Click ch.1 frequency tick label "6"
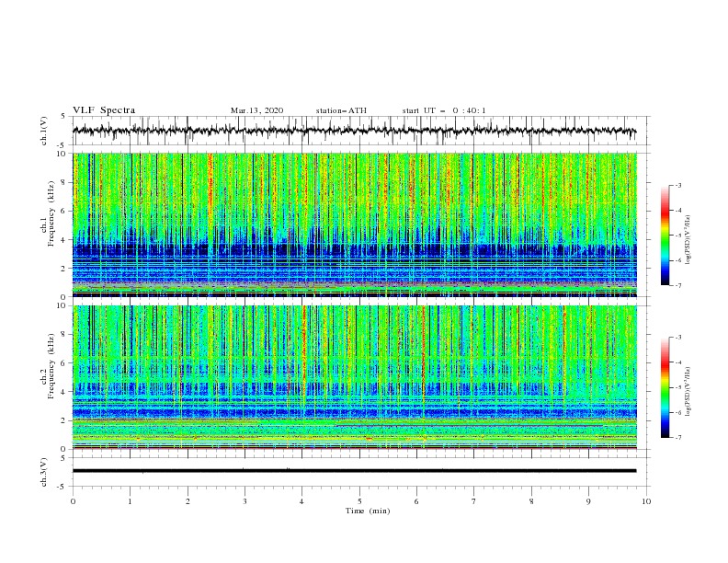The image size is (728, 563). tap(65, 211)
